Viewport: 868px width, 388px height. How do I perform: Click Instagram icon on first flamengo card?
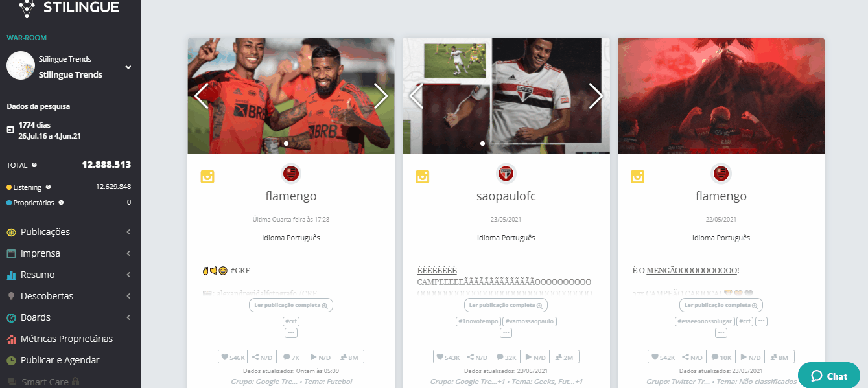pyautogui.click(x=207, y=176)
